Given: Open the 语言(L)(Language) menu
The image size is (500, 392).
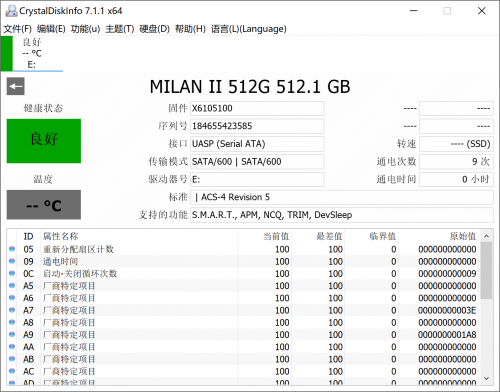Looking at the screenshot, I should 249,29.
